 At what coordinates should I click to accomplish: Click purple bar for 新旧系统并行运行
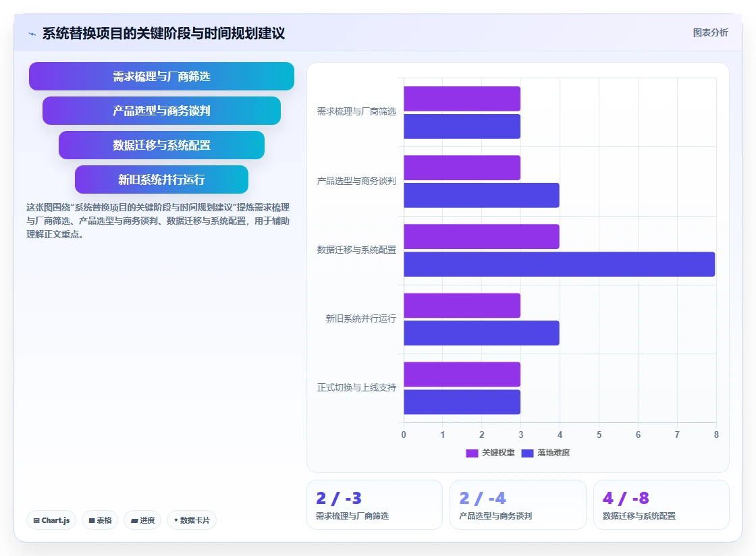(462, 306)
